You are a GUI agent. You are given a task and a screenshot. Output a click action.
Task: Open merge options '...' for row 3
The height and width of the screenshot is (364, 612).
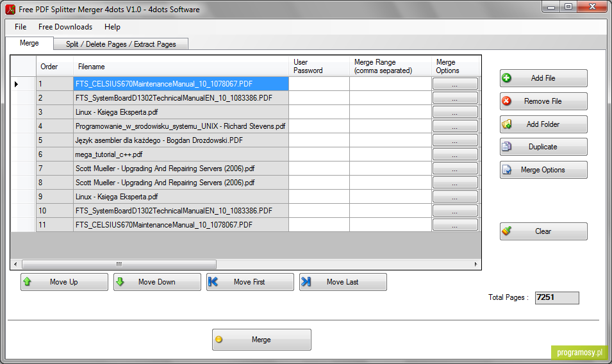pyautogui.click(x=455, y=112)
